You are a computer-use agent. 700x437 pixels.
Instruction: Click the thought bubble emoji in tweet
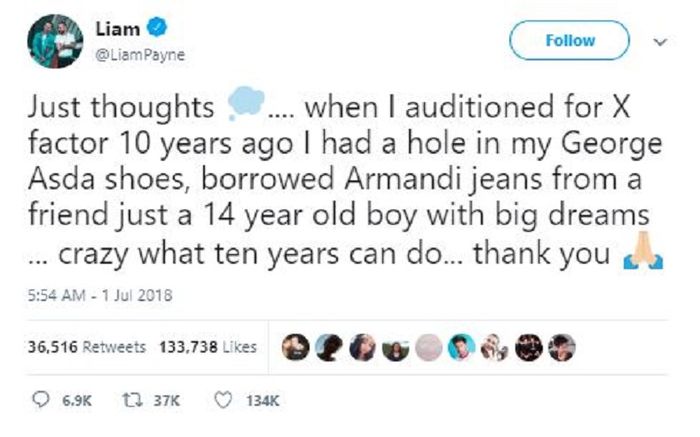click(248, 103)
